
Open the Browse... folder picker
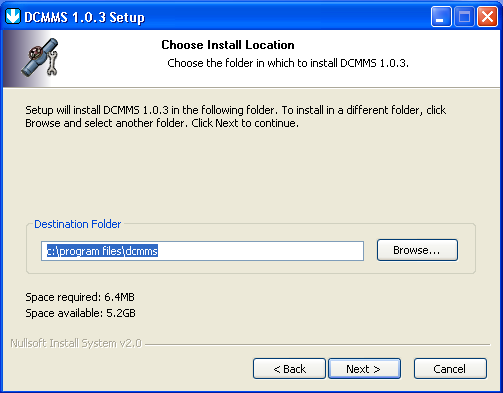[417, 250]
